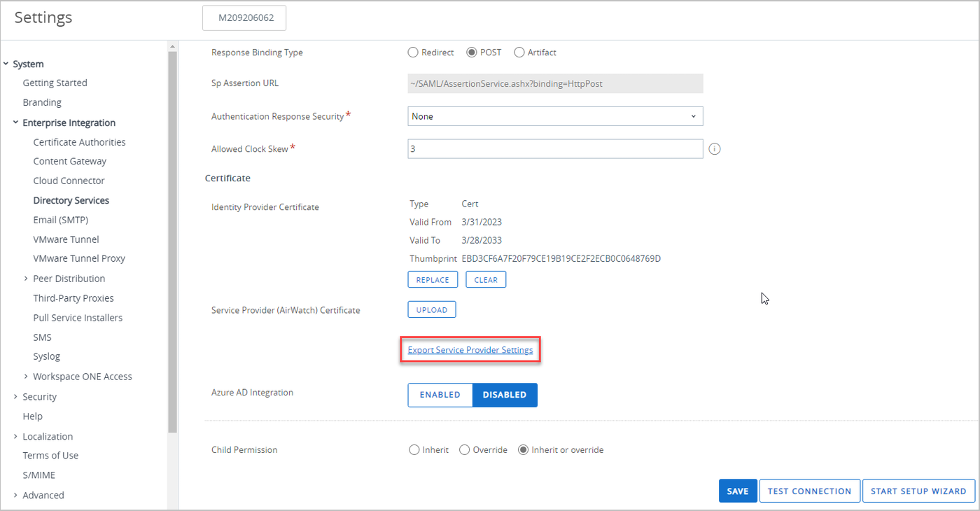Image resolution: width=980 pixels, height=511 pixels.
Task: Set Azure AD Integration to Disabled
Action: (505, 395)
